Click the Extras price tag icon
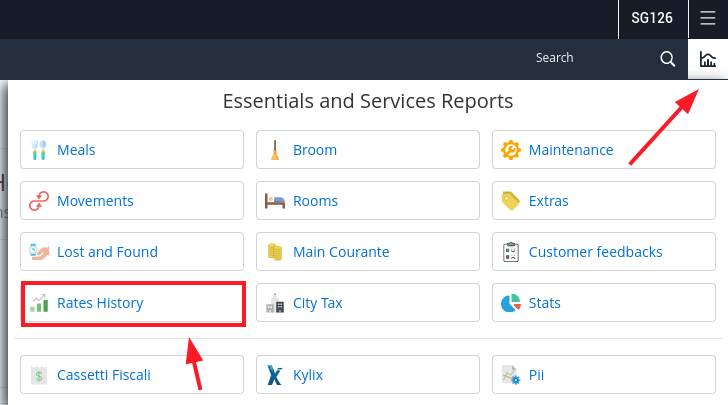The height and width of the screenshot is (405, 728). 511,201
